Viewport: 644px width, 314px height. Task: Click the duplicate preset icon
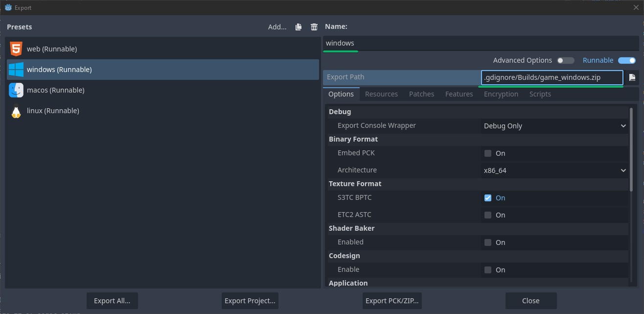coord(299,27)
